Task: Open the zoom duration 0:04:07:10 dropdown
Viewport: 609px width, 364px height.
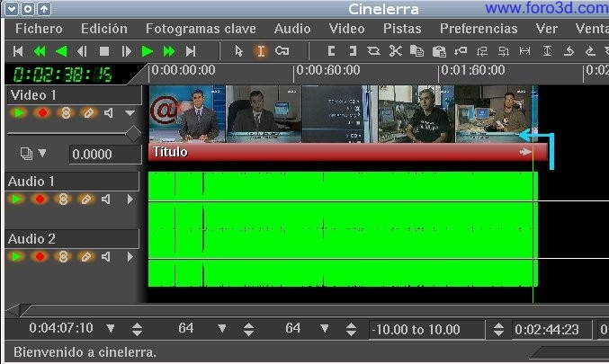Action: pyautogui.click(x=111, y=329)
